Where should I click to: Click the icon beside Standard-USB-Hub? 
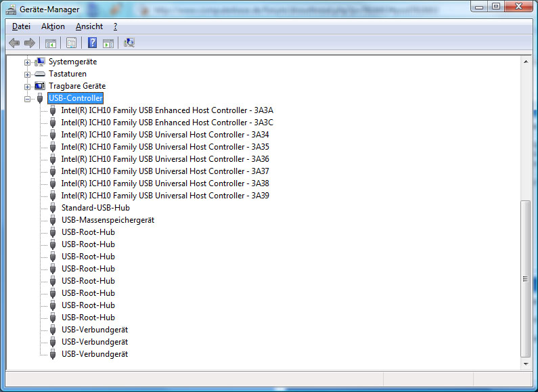tap(53, 208)
